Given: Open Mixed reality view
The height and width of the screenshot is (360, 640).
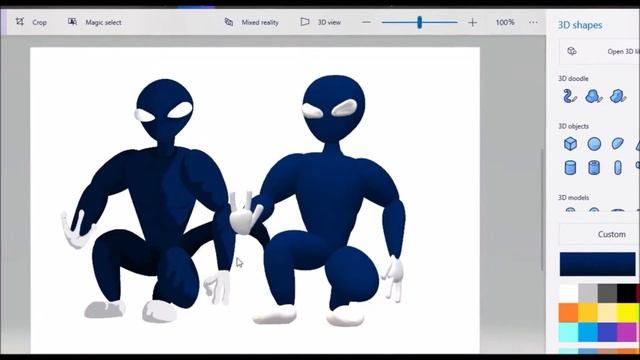Looking at the screenshot, I should point(252,22).
